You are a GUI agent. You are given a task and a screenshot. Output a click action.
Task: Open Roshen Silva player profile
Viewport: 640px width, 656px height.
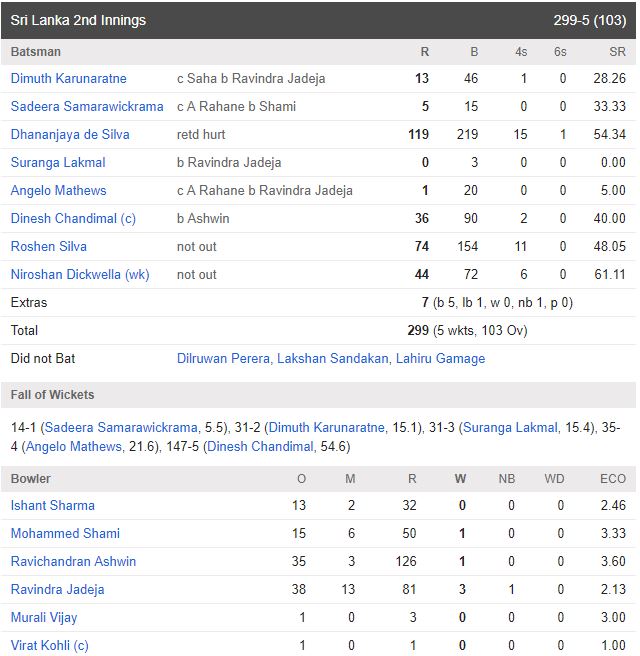click(49, 246)
